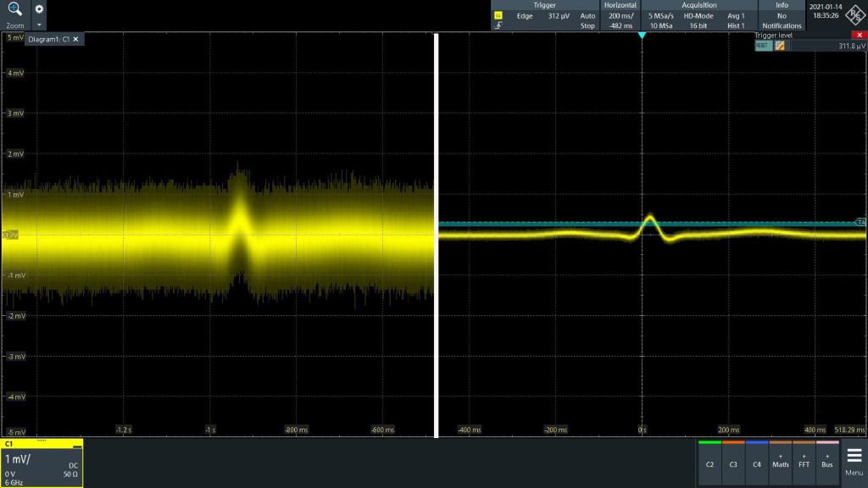Open the Trigger settings panel
Screen dimensions: 868x488
click(545, 15)
